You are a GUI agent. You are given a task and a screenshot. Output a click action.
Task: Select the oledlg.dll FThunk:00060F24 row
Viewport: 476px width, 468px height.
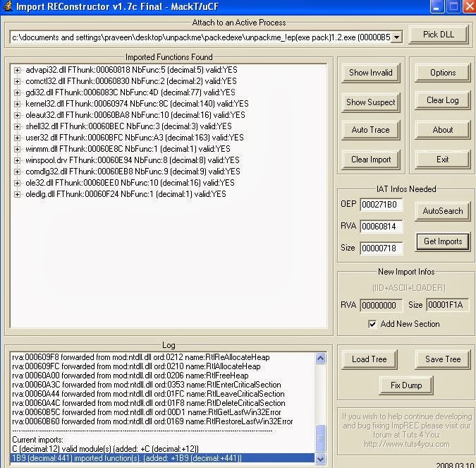[x=126, y=194]
